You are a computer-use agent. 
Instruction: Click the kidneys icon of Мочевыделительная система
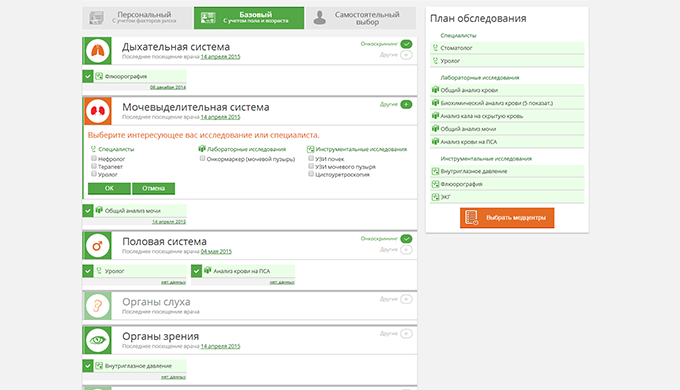pyautogui.click(x=98, y=111)
